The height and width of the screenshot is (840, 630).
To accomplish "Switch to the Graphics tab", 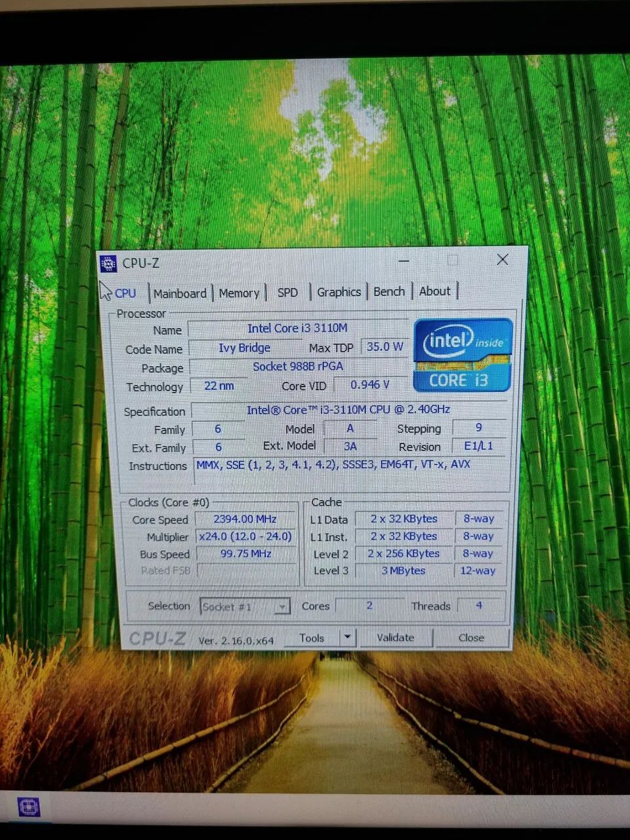I will (x=339, y=291).
